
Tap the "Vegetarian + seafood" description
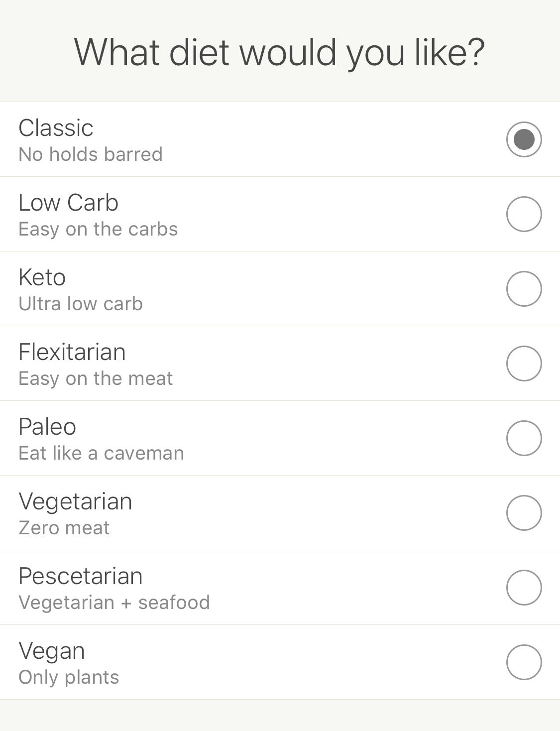click(x=114, y=603)
